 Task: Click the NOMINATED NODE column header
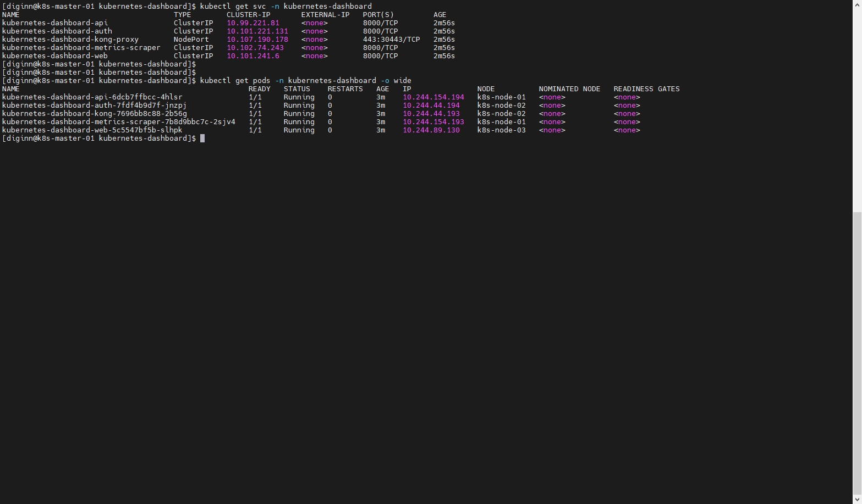point(569,89)
